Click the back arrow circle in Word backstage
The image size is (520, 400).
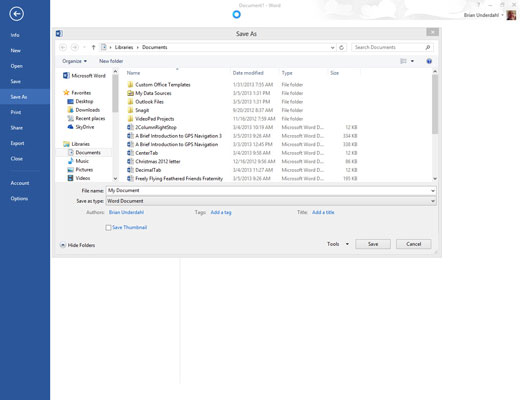(16, 14)
